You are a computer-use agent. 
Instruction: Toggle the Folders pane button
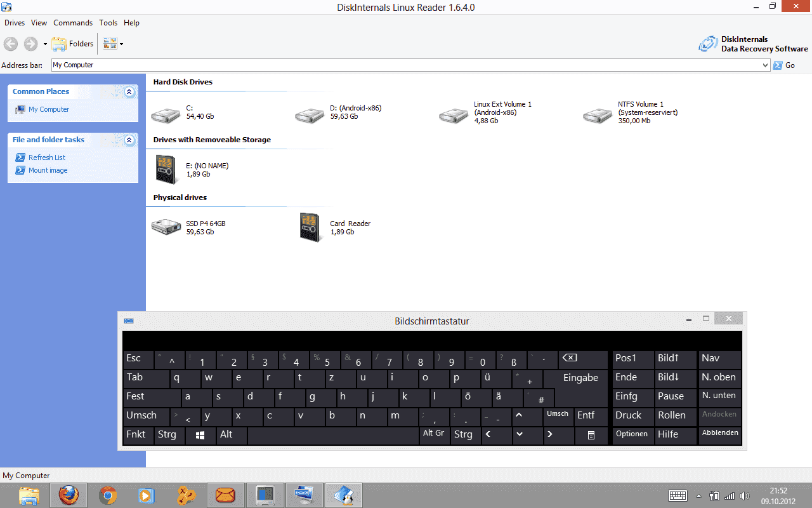click(x=72, y=44)
